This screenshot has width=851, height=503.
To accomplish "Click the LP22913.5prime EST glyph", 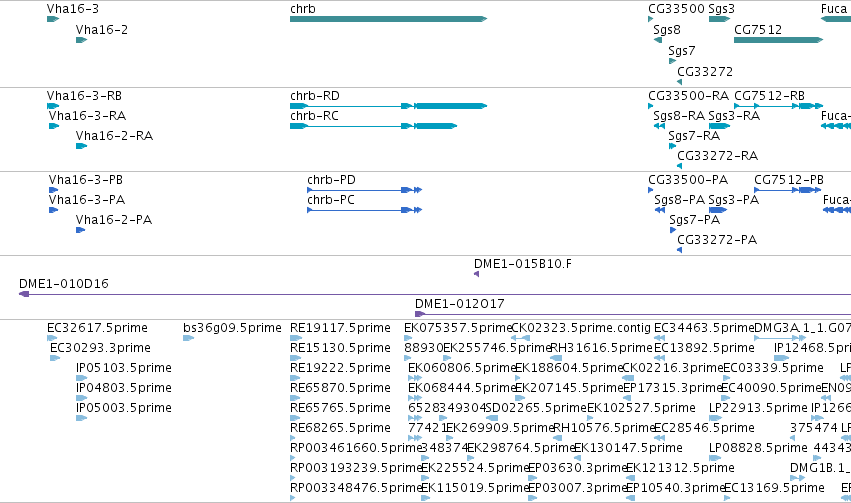I will (x=715, y=418).
